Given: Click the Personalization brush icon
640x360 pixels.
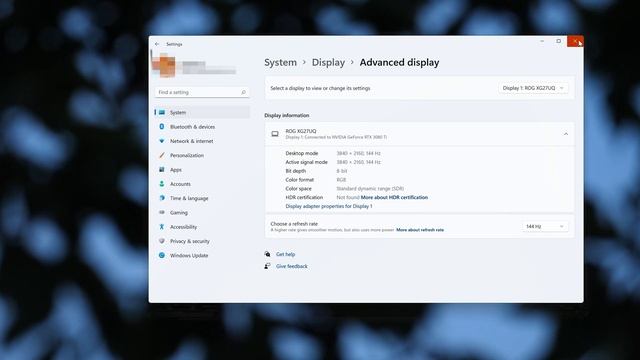Looking at the screenshot, I should point(162,155).
